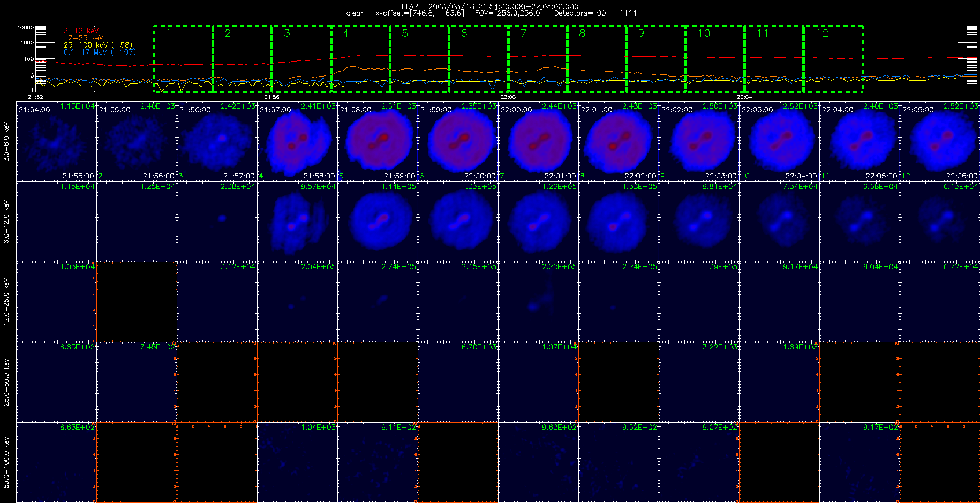Click the Detectors= 001111111 text
Viewport: 980px width, 503px height.
[595, 13]
